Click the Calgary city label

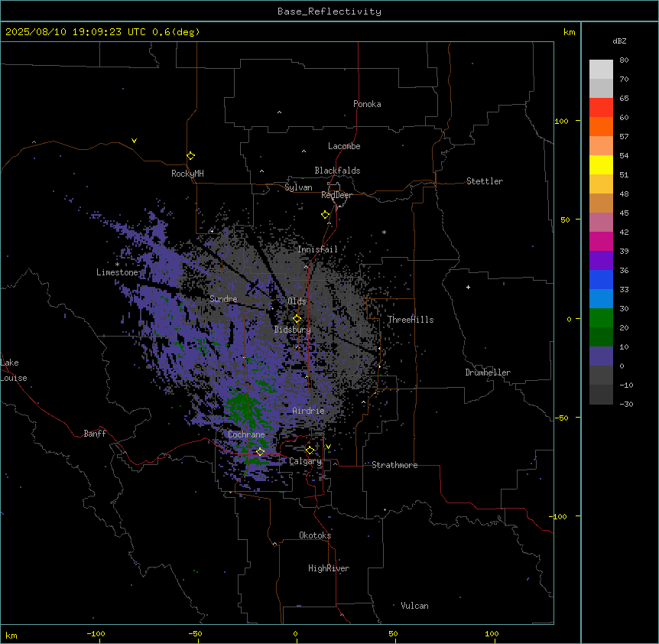[306, 461]
